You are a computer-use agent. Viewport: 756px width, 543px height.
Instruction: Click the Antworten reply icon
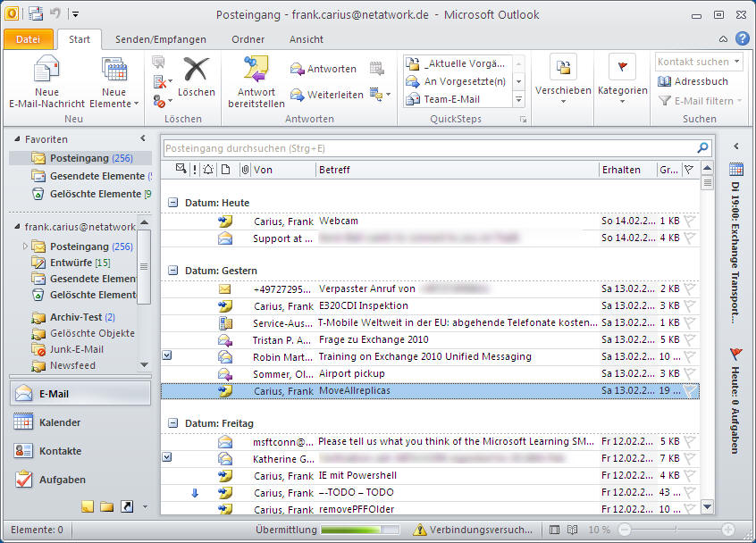298,69
